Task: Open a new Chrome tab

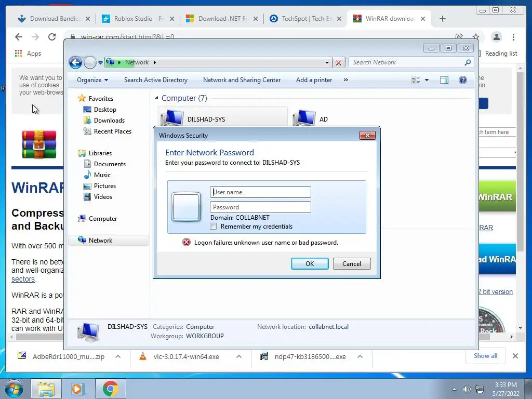Action: tap(443, 19)
